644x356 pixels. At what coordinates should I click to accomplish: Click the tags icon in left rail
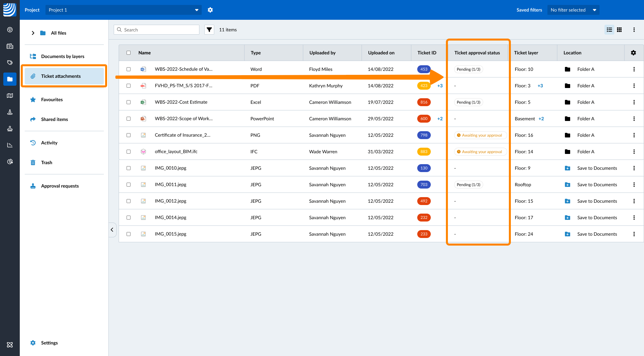pyautogui.click(x=10, y=63)
